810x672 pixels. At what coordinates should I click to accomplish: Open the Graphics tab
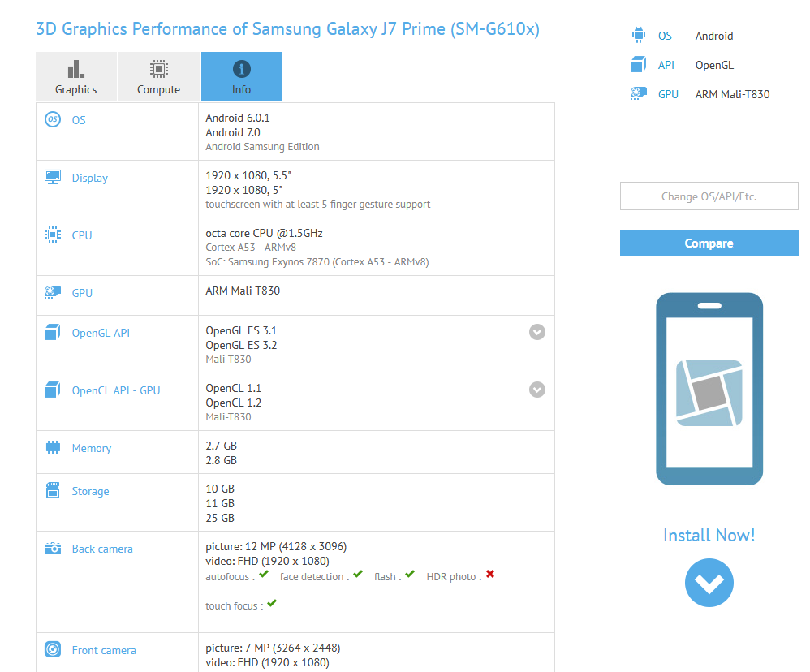pos(76,76)
